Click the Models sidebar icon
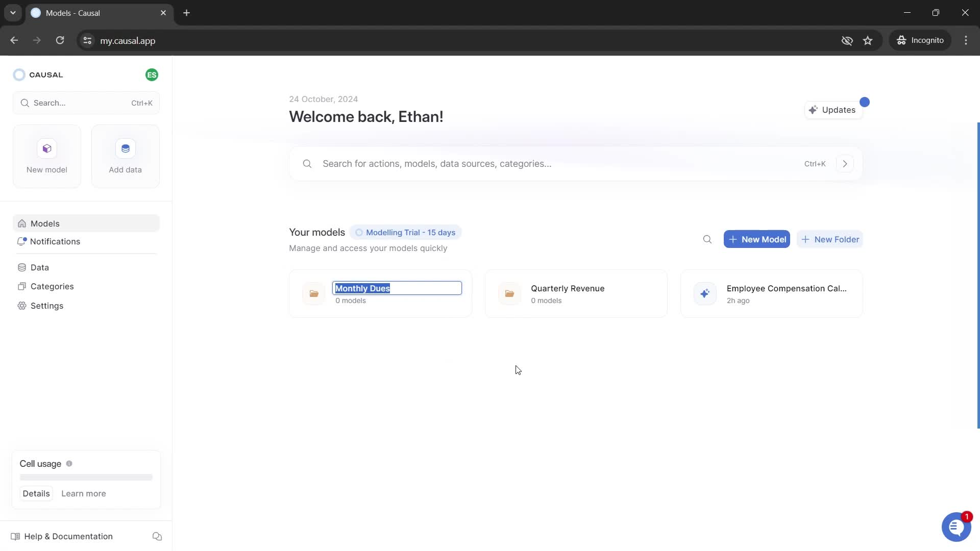The width and height of the screenshot is (980, 551). click(x=21, y=223)
